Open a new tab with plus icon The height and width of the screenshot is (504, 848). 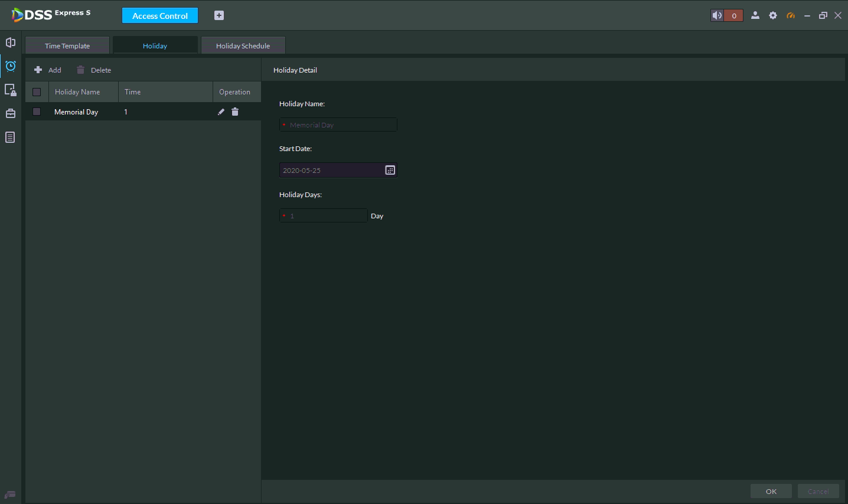pyautogui.click(x=219, y=15)
